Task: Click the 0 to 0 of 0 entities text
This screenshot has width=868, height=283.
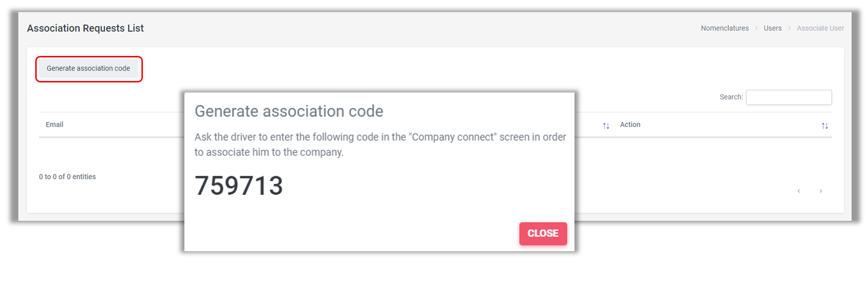Action: 68,177
